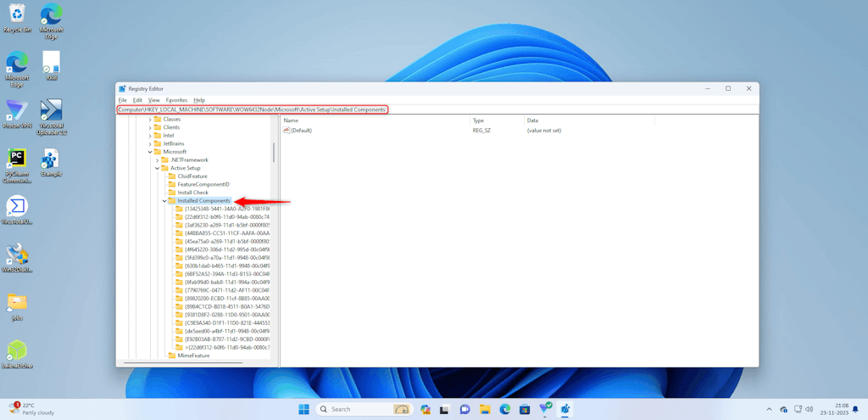The width and height of the screenshot is (868, 420).
Task: Click the folder icon of key {44BBA855-CC51
Action: [179, 233]
